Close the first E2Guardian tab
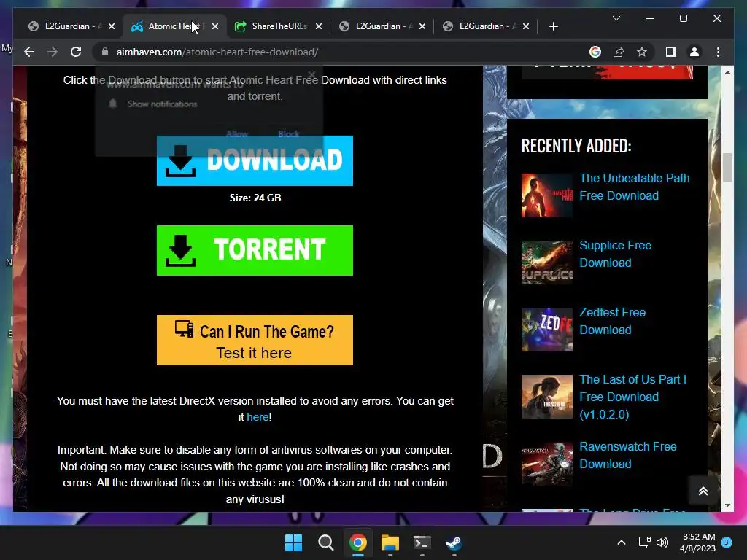This screenshot has height=560, width=747. tap(112, 26)
